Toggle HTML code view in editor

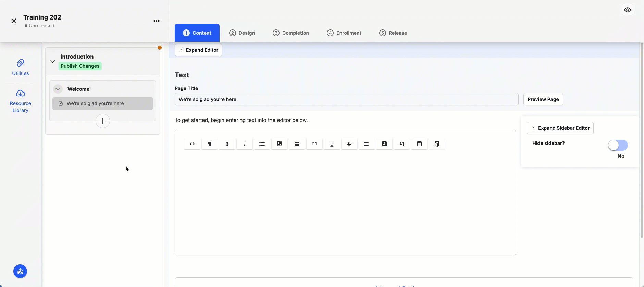pos(192,144)
